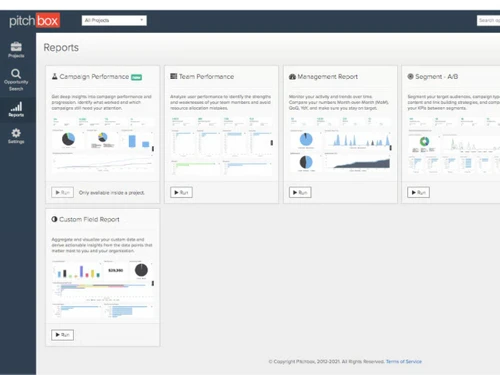
Task: Click the Custom Field Report title
Action: pos(89,219)
